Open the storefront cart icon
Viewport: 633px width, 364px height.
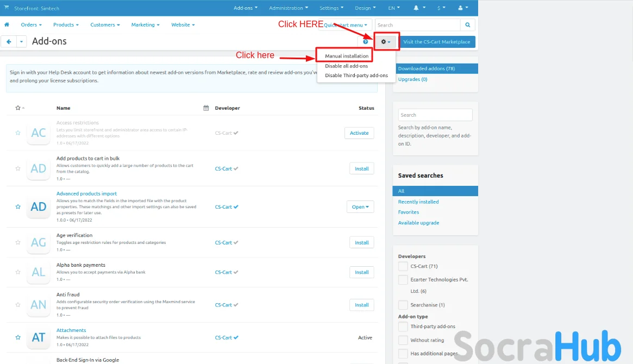7,7
